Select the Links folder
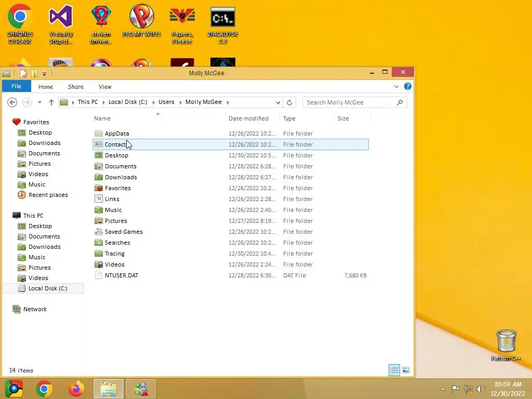Viewport: 532px width, 399px height. 231,199
